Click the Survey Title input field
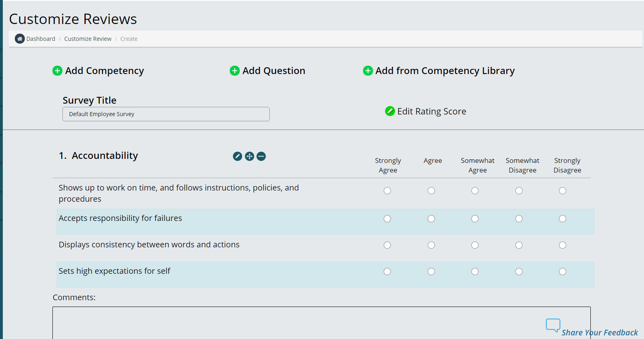The height and width of the screenshot is (339, 644). pyautogui.click(x=166, y=114)
